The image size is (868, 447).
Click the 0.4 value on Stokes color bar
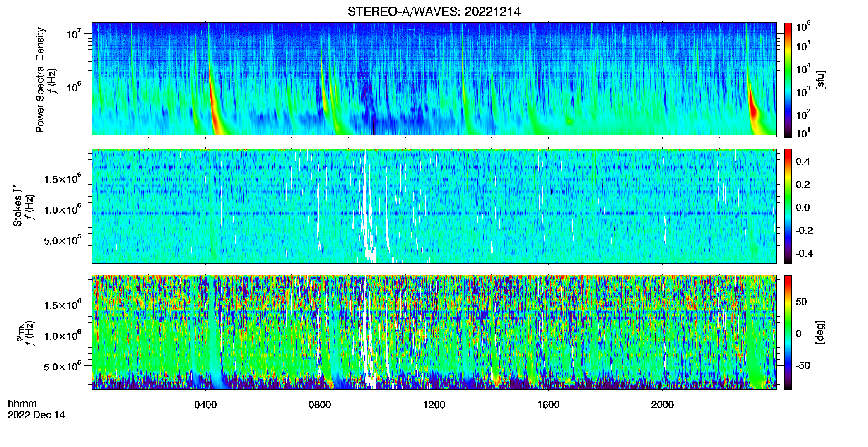803,162
